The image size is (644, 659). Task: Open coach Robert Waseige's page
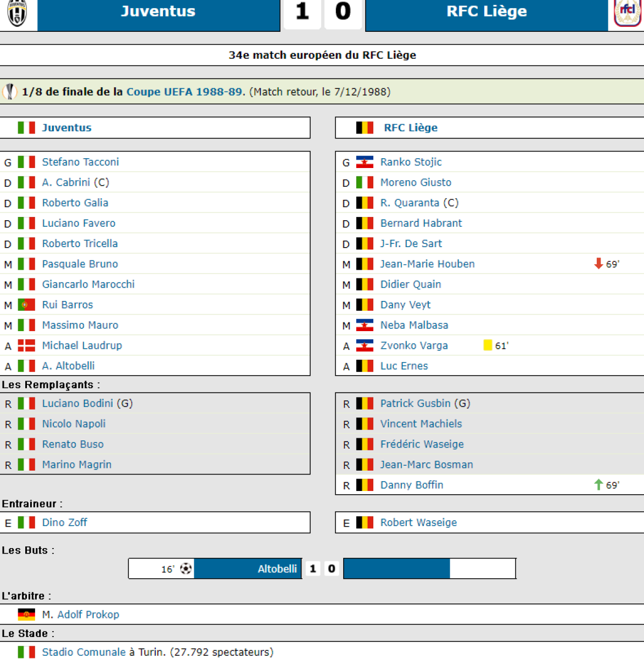(x=418, y=522)
